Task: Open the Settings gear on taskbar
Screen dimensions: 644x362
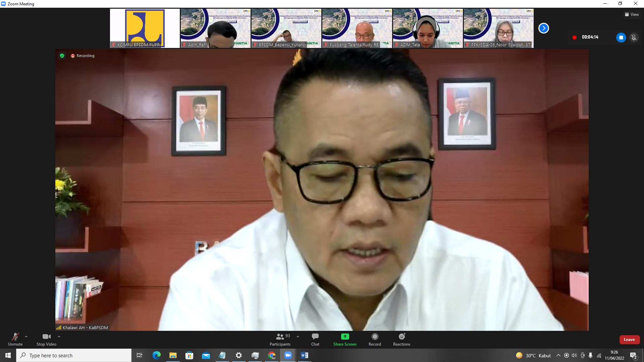Action: click(x=239, y=355)
